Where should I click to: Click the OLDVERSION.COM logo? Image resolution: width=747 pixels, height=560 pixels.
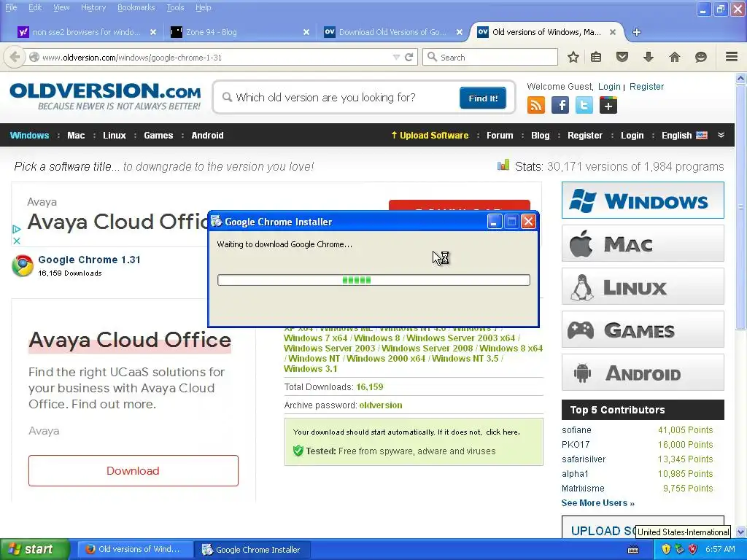105,97
